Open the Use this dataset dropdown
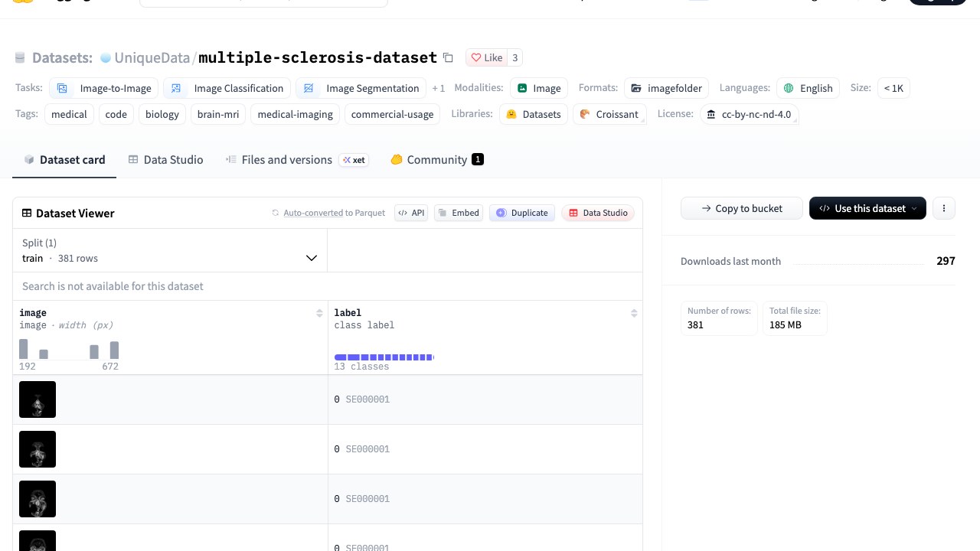 pyautogui.click(x=867, y=208)
